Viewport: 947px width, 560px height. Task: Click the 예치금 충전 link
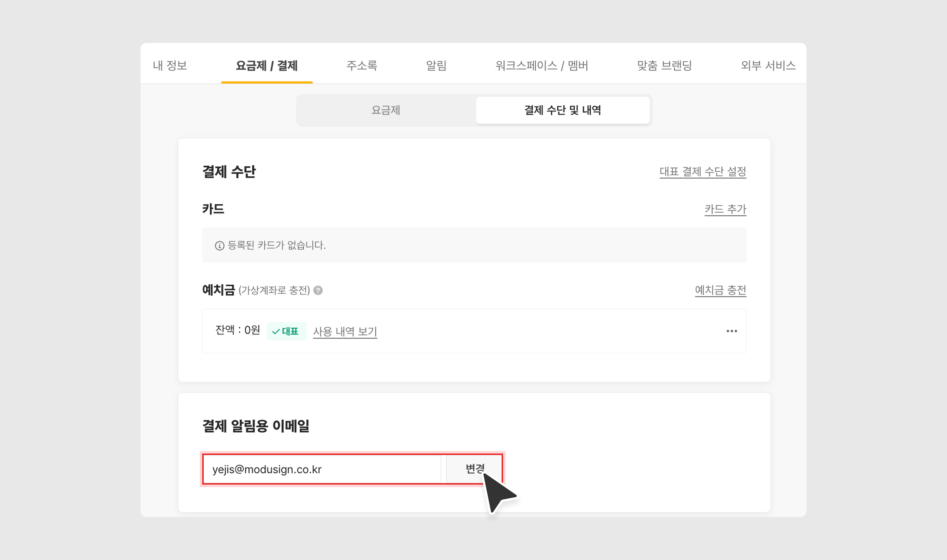tap(720, 290)
